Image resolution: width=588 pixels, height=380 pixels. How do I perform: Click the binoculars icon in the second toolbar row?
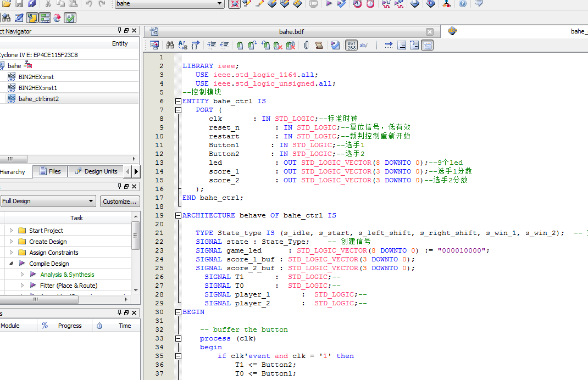click(x=6, y=18)
